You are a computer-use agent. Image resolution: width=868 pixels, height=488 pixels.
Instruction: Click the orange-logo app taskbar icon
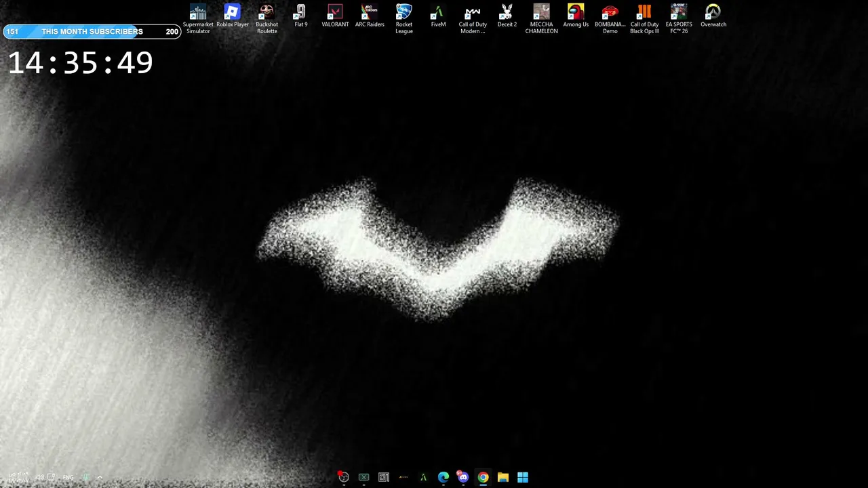(x=403, y=477)
